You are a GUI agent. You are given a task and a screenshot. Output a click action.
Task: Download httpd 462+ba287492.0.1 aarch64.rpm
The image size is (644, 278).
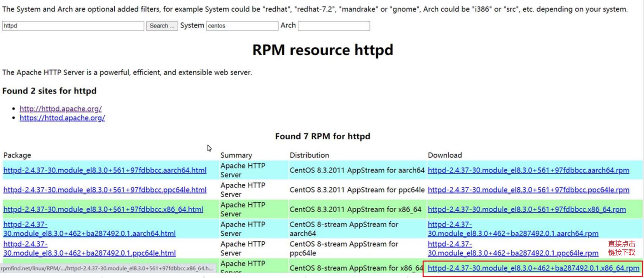(x=513, y=229)
